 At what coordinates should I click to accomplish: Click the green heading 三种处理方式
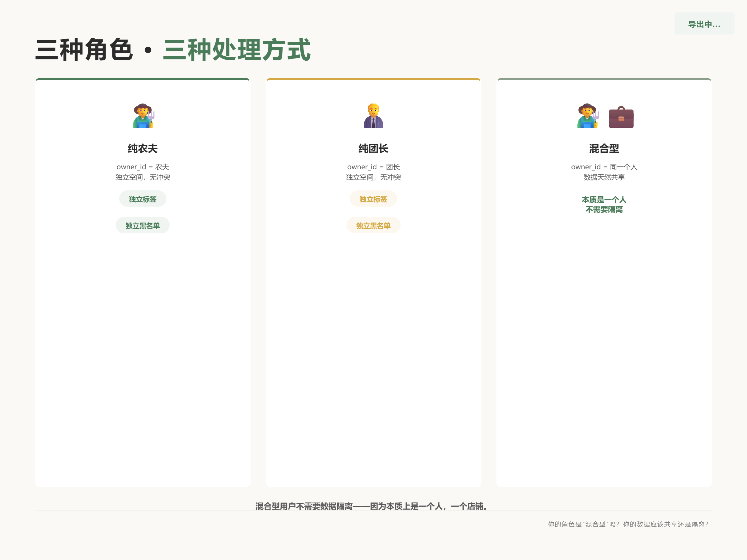point(236,49)
